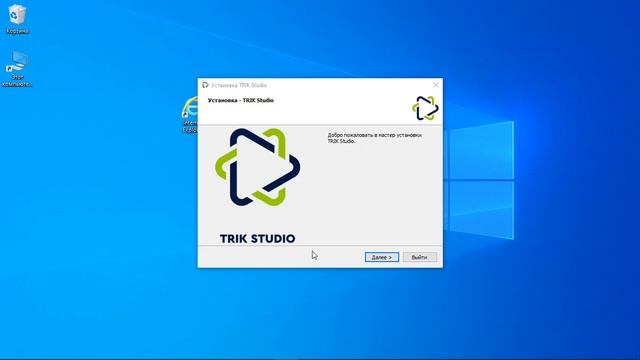Close the TRIK Studio installer window
The width and height of the screenshot is (640, 360).
click(x=436, y=85)
